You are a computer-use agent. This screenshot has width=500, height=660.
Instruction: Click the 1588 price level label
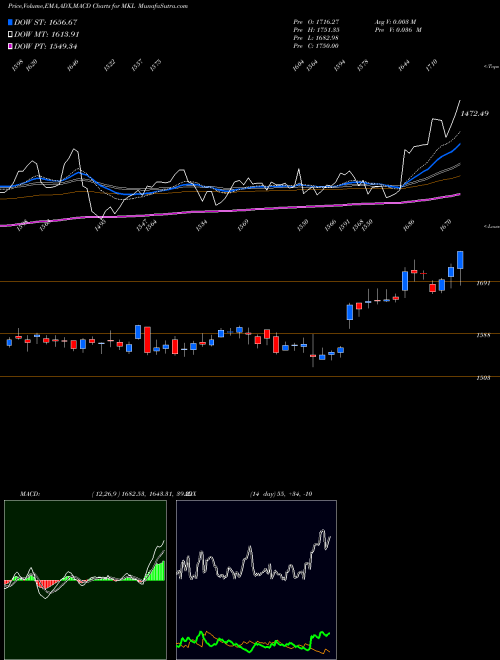(x=483, y=335)
